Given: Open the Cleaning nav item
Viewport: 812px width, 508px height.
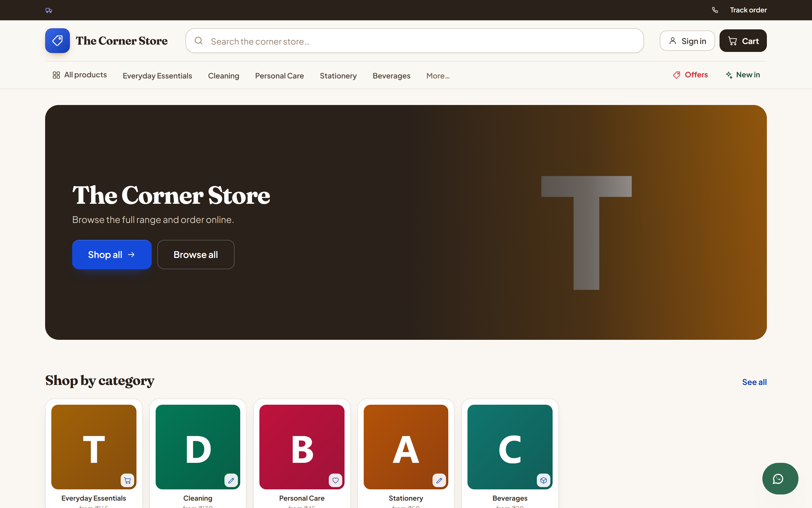Looking at the screenshot, I should tap(224, 76).
